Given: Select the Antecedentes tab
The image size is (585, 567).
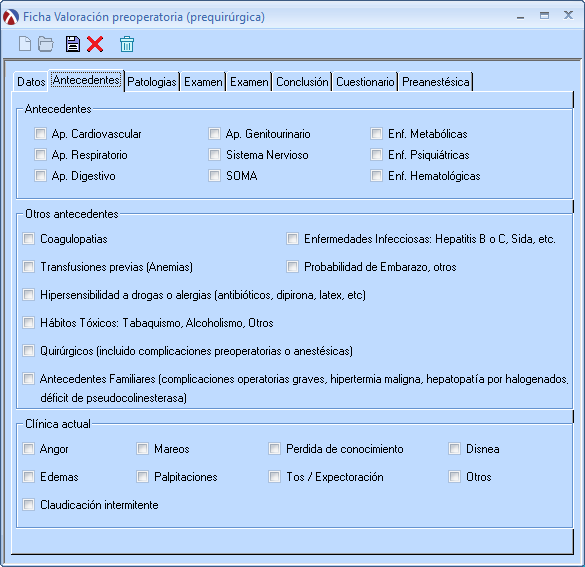Looking at the screenshot, I should [86, 80].
